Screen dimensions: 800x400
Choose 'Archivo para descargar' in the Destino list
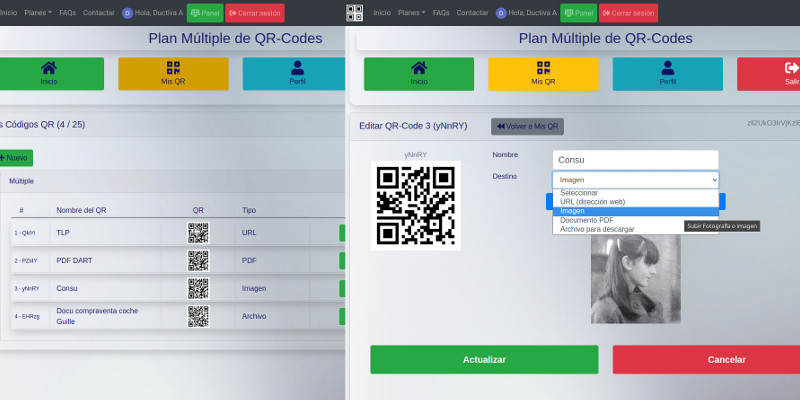pos(636,230)
